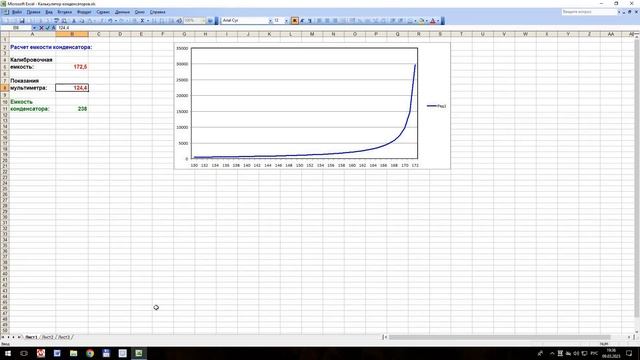640x360 pixels.
Task: Cancel the cell entry with the X icon
Action: (41, 28)
